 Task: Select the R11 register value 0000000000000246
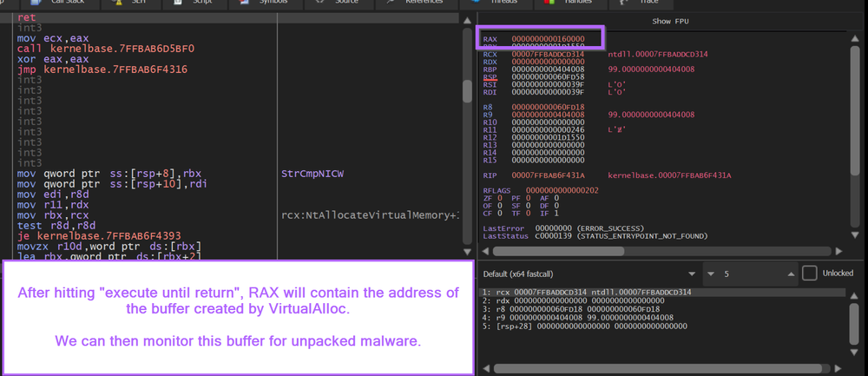pyautogui.click(x=548, y=129)
